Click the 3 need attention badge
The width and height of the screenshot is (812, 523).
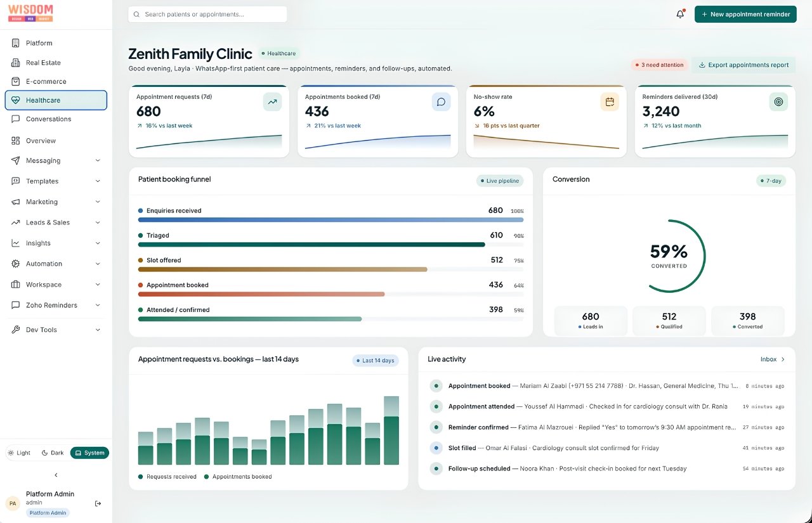(x=659, y=65)
